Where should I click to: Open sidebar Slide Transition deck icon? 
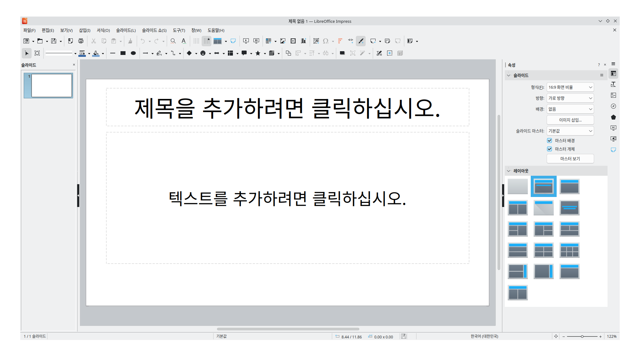coord(613,128)
